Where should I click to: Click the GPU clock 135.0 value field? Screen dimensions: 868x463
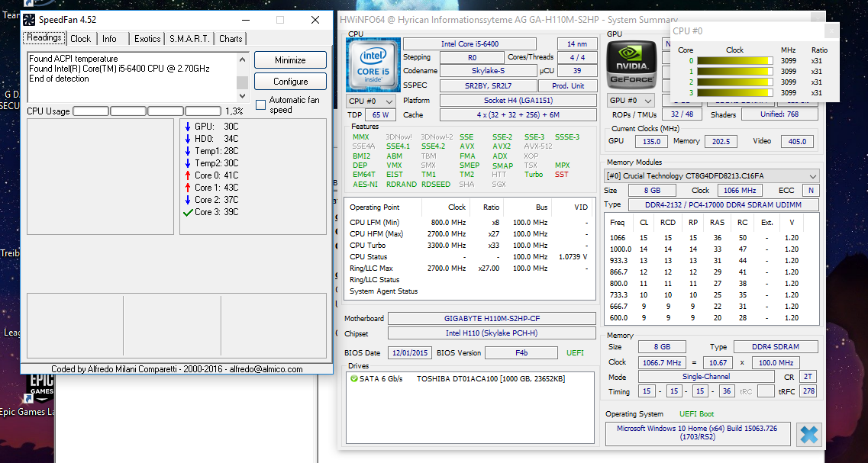coord(651,142)
